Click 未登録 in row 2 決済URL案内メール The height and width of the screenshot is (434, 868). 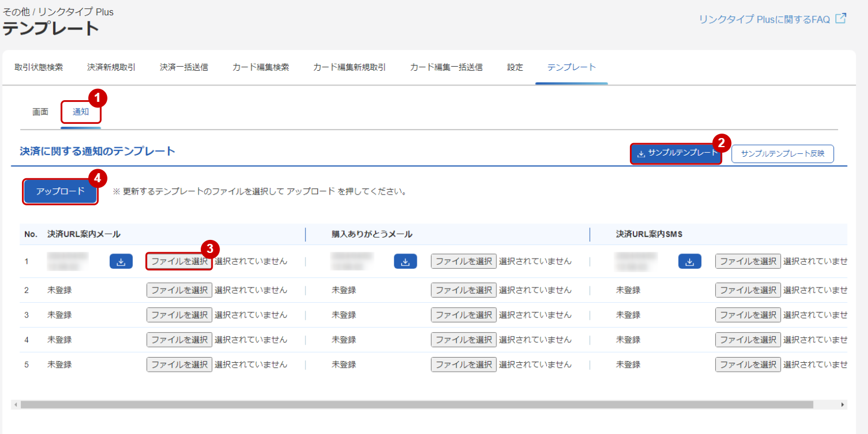coord(59,290)
